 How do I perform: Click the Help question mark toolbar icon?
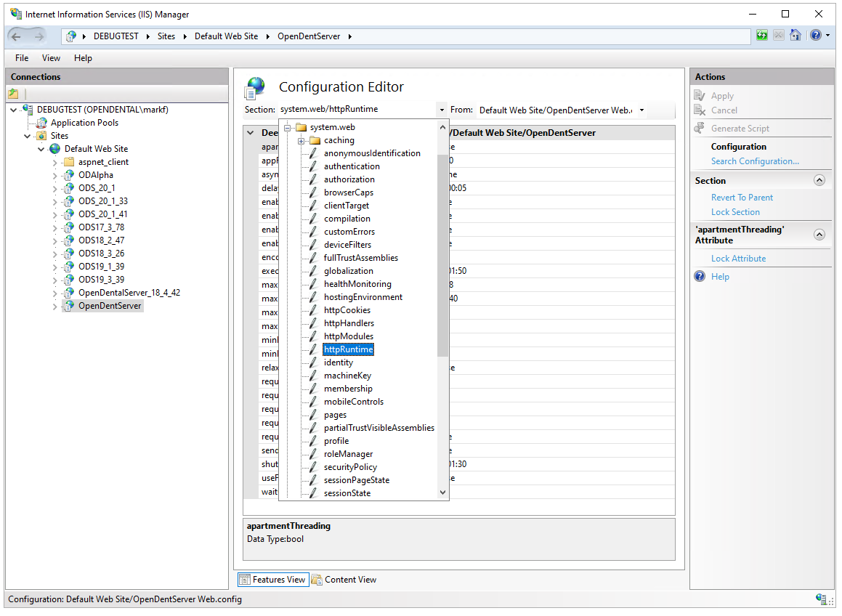[815, 35]
